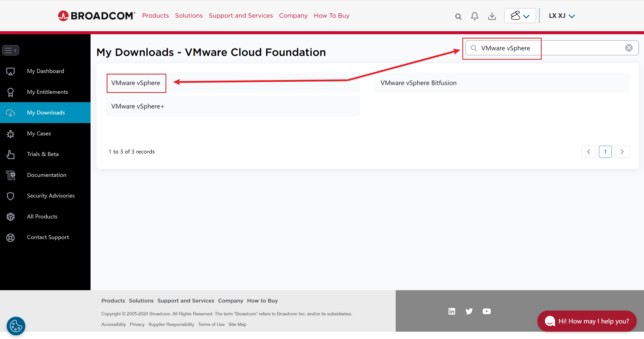This screenshot has width=644, height=339.
Task: Visit Broadcom's LinkedIn page
Action: coord(452,311)
